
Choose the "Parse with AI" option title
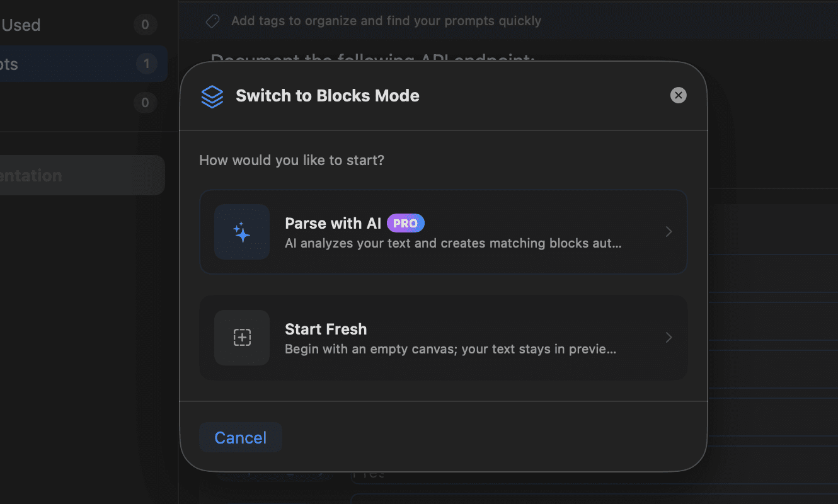333,223
